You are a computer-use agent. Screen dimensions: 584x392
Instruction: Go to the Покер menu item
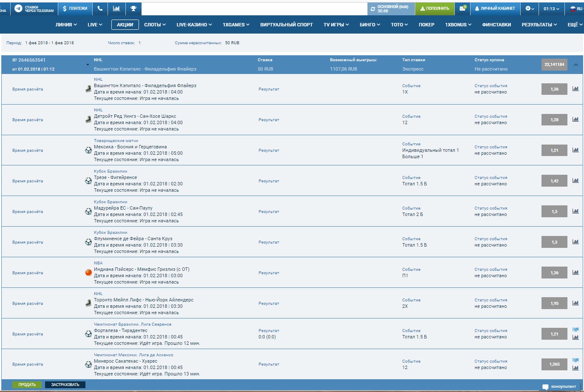coord(426,25)
